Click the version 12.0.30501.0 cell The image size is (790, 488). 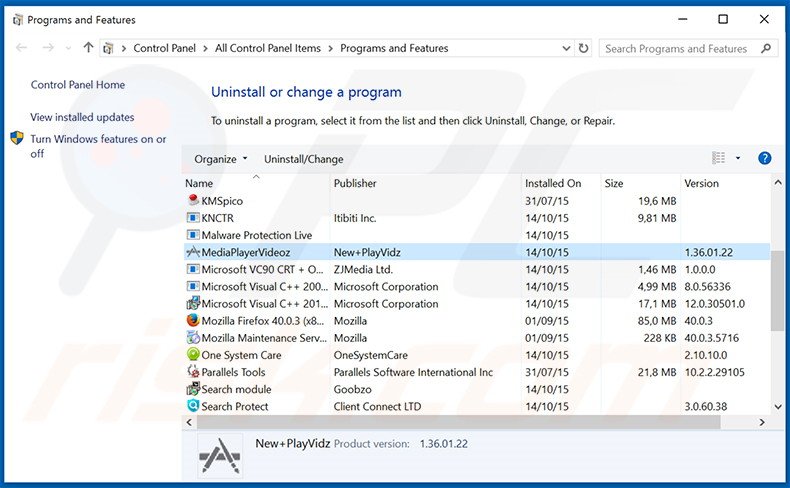click(714, 303)
